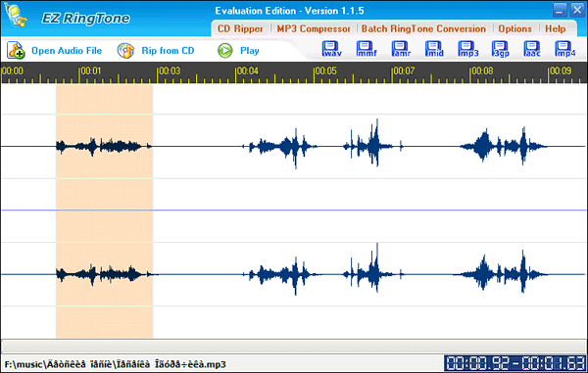The width and height of the screenshot is (588, 373).
Task: Click the 00:05 mark on ruler
Action: (x=326, y=70)
